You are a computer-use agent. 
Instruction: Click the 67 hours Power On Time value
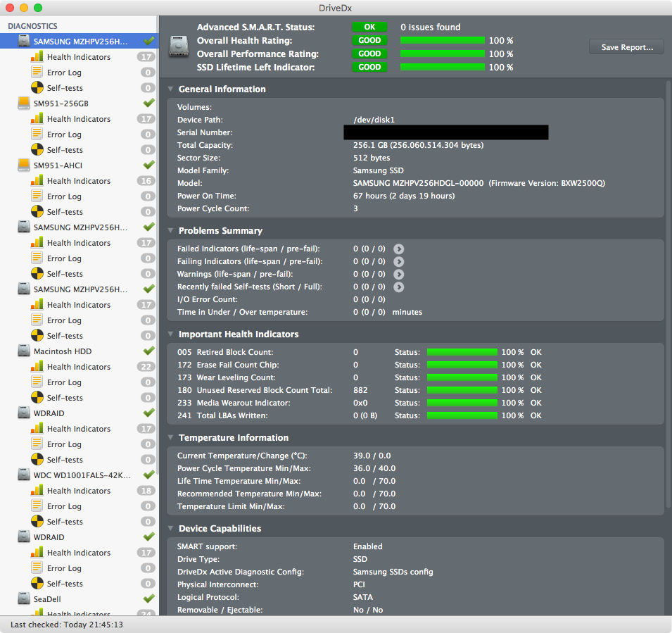tap(404, 196)
